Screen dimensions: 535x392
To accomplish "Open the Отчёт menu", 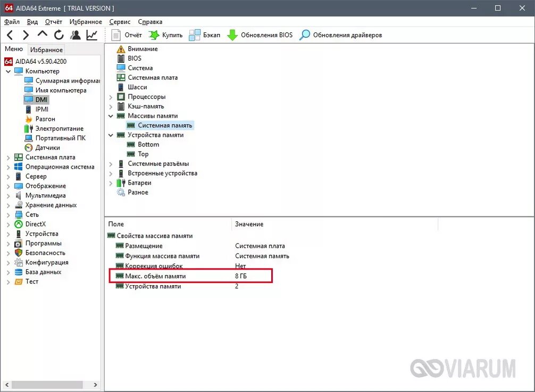I will (x=53, y=22).
